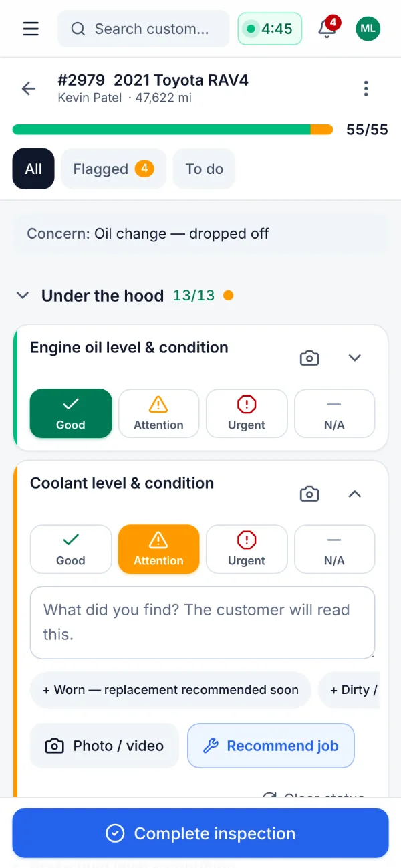Click the inspection progress bar
Screen dimensions: 401x868
click(x=172, y=130)
